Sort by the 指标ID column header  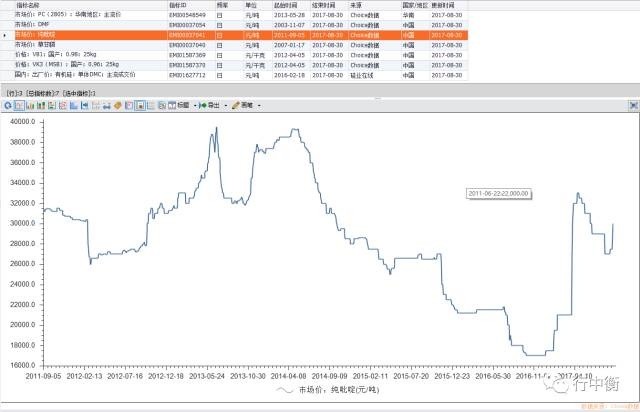click(x=178, y=5)
